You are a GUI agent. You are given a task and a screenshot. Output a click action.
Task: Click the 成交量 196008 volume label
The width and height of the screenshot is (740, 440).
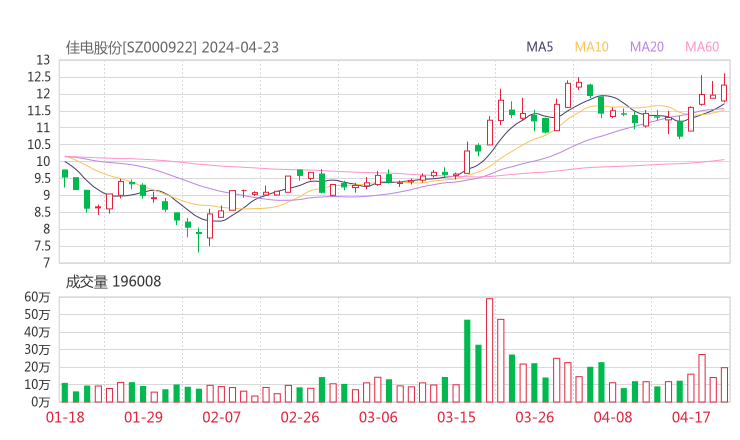tap(113, 282)
